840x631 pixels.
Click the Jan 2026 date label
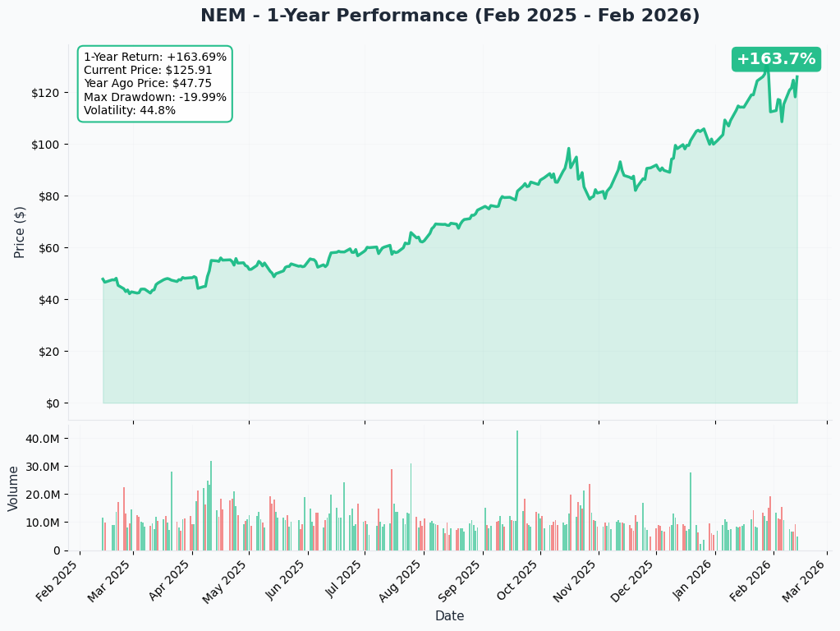tap(695, 579)
